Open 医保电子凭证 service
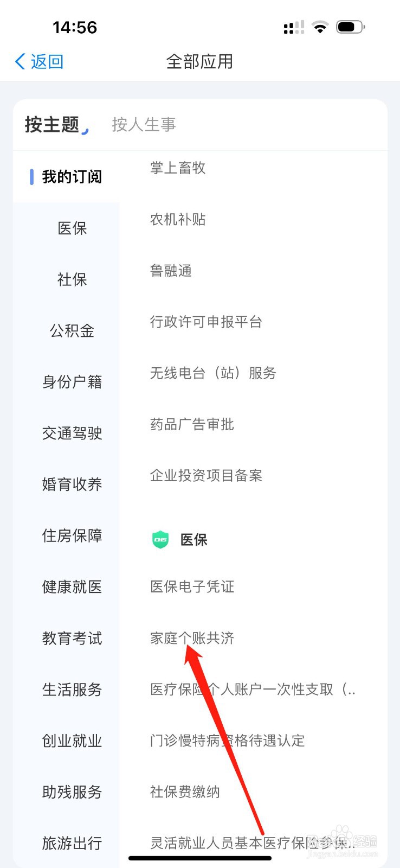The height and width of the screenshot is (868, 400). click(x=192, y=586)
